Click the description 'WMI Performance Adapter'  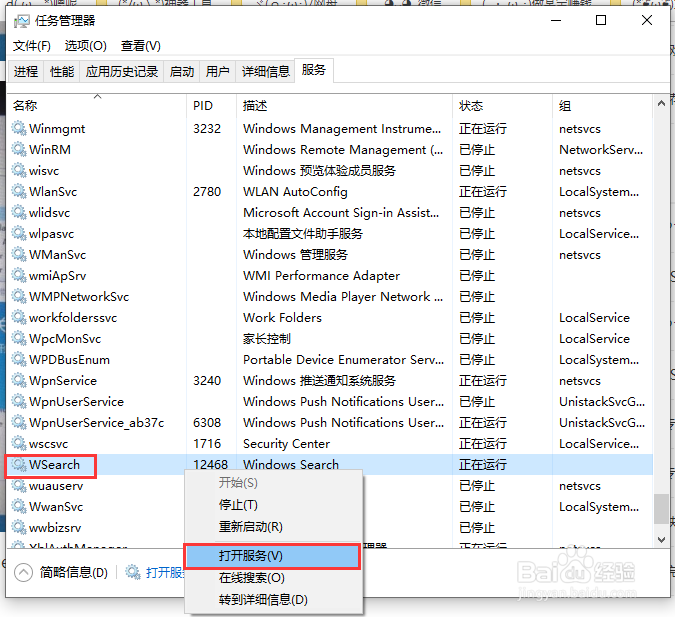[321, 276]
